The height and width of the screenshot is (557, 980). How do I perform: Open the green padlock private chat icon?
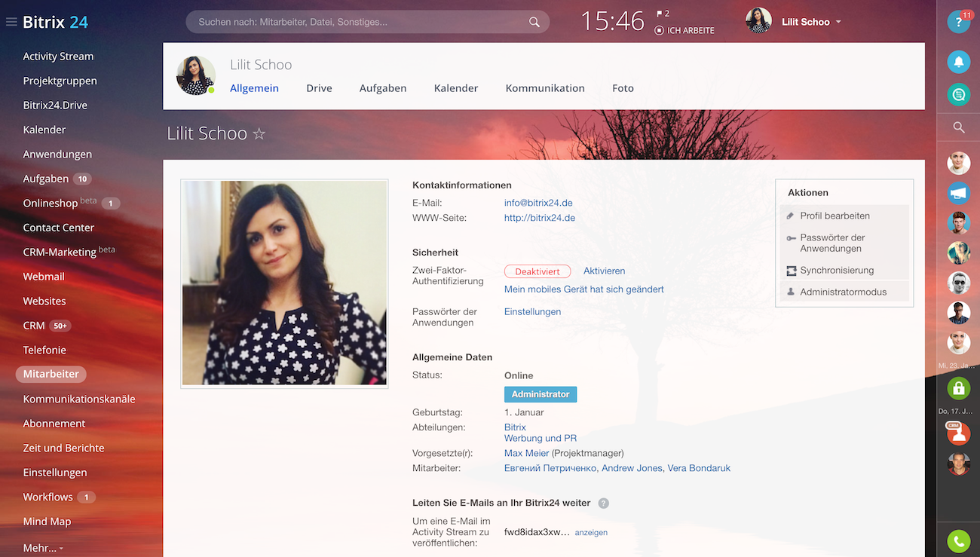click(x=959, y=388)
